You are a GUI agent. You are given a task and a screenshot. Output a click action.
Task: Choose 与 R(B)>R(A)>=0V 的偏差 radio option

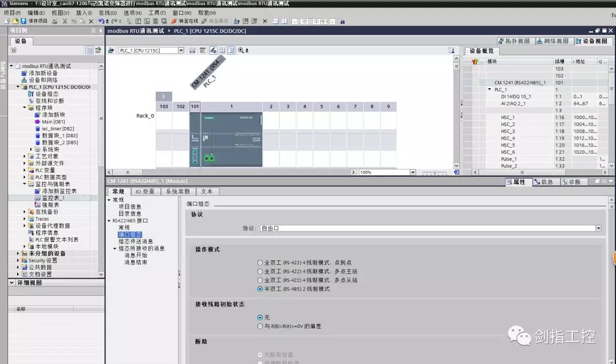(x=260, y=326)
